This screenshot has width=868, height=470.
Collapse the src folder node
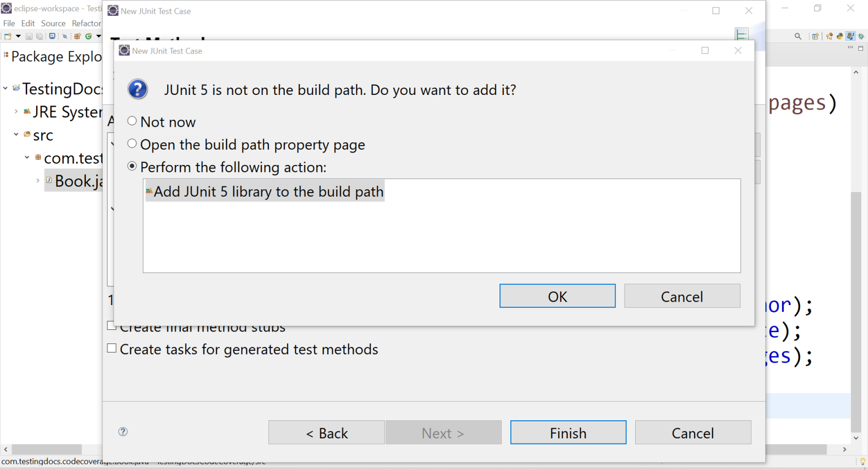point(16,134)
